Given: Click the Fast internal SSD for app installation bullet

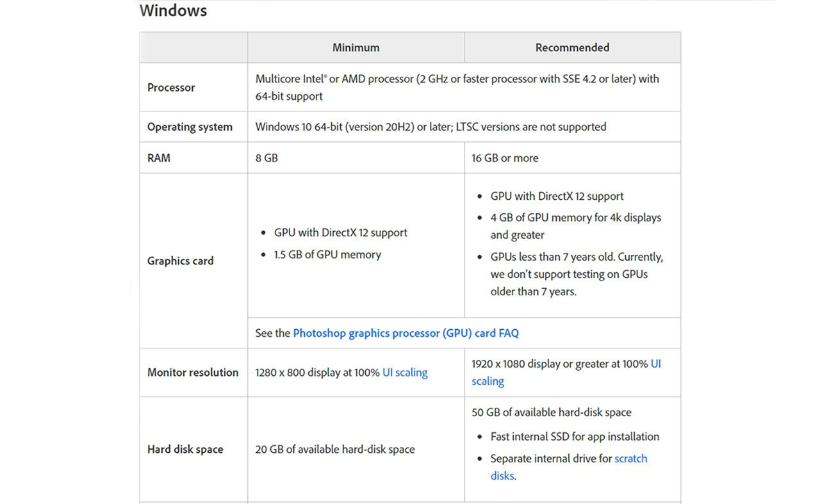Looking at the screenshot, I should pos(575,437).
